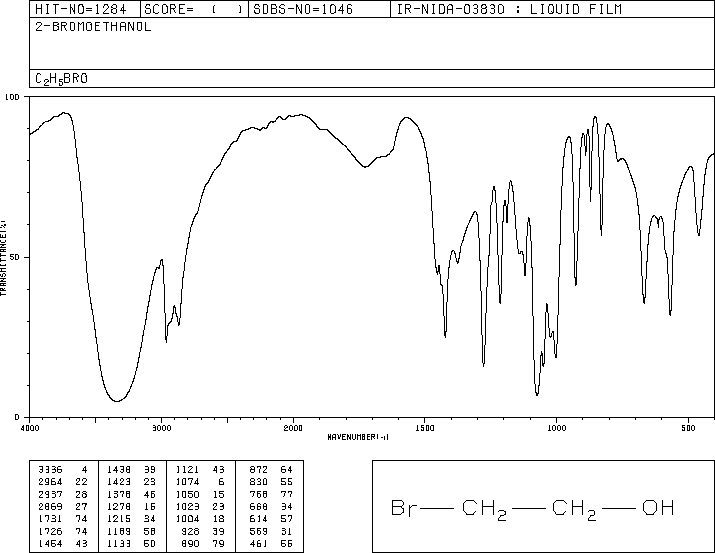This screenshot has width=715, height=553.
Task: Click the 569 entry in the peak table
Action: pos(259,531)
